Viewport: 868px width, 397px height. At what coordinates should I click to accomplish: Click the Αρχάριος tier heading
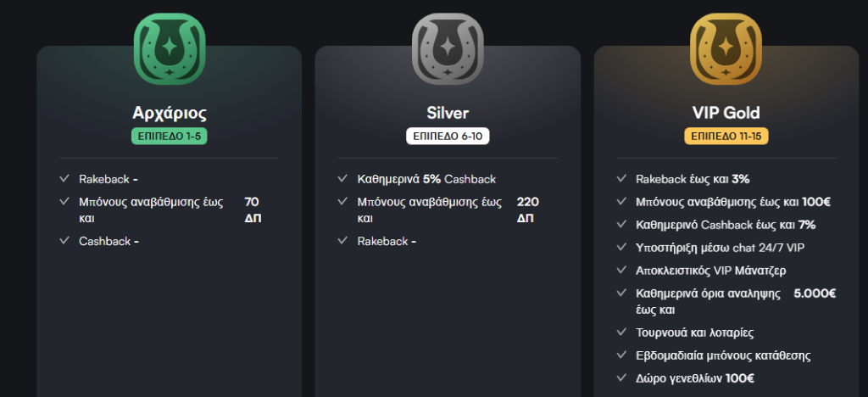[x=170, y=113]
